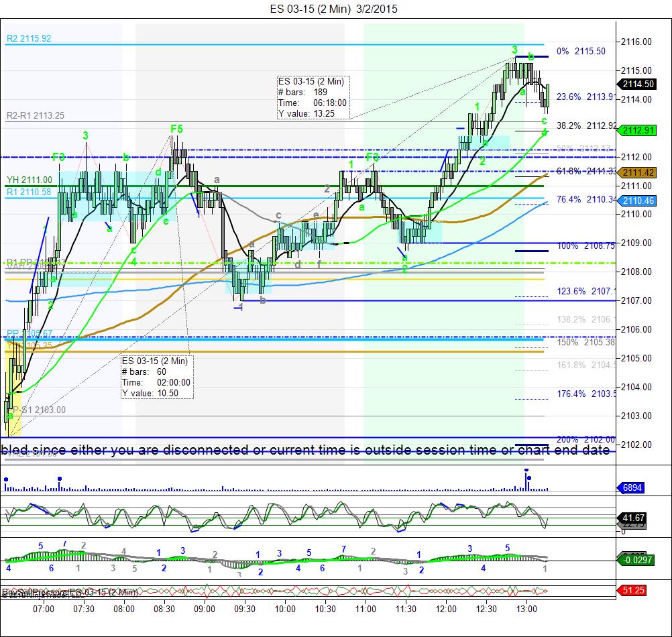Screen dimensions: 672x637
Task: Click the 138.2% Fibonacci extension label
Action: (x=586, y=320)
